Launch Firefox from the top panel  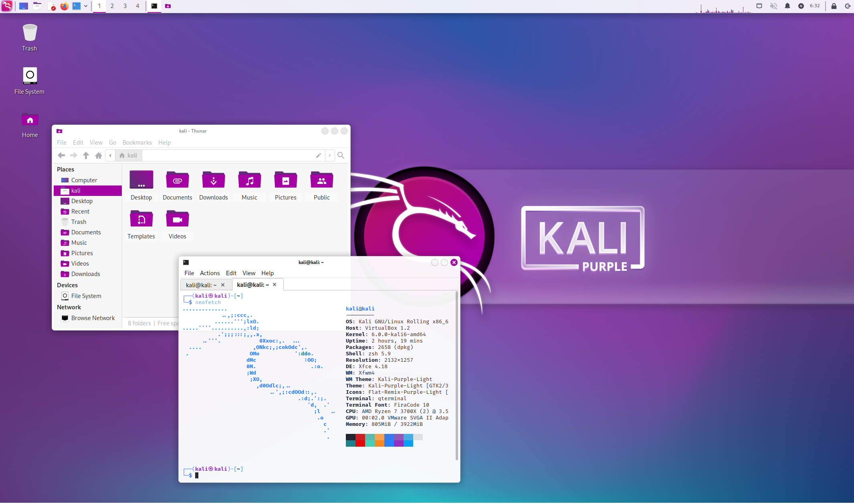[x=64, y=6]
